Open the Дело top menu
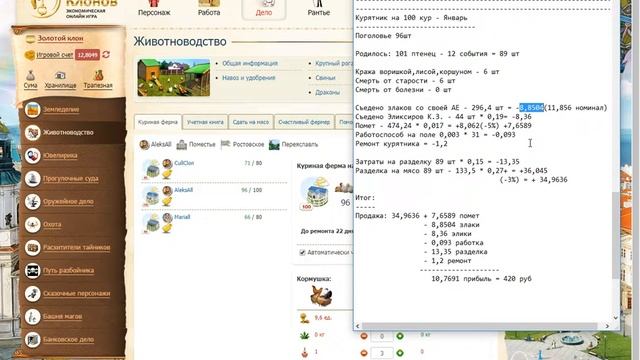This screenshot has height=360, width=640. [x=264, y=9]
